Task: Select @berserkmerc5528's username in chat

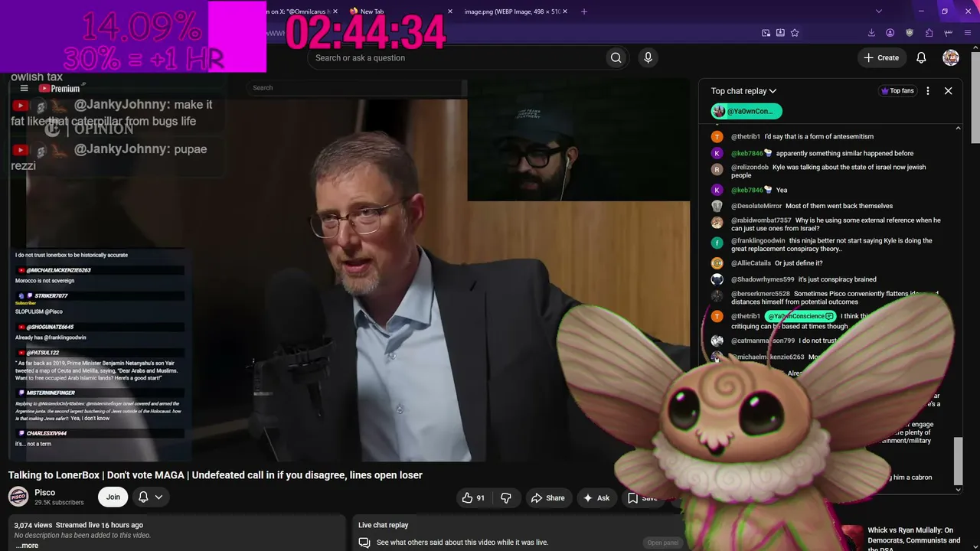Action: pyautogui.click(x=760, y=294)
